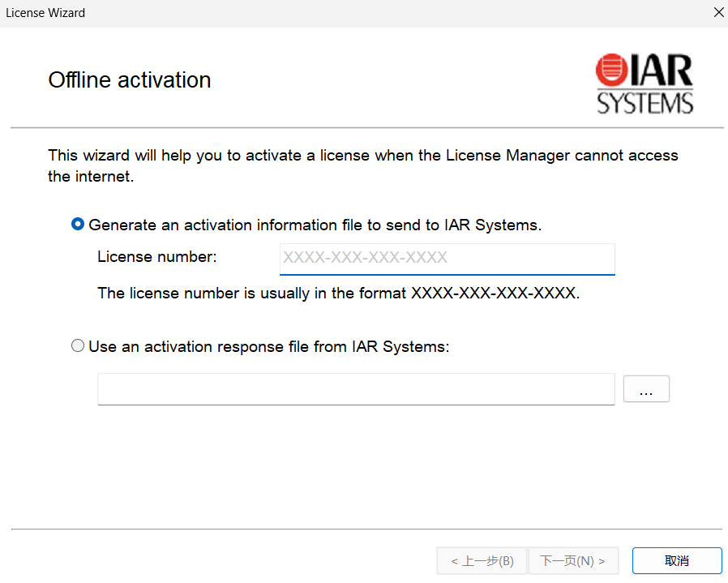Image resolution: width=728 pixels, height=583 pixels.
Task: Click the 上一步(B) back button
Action: click(x=482, y=561)
